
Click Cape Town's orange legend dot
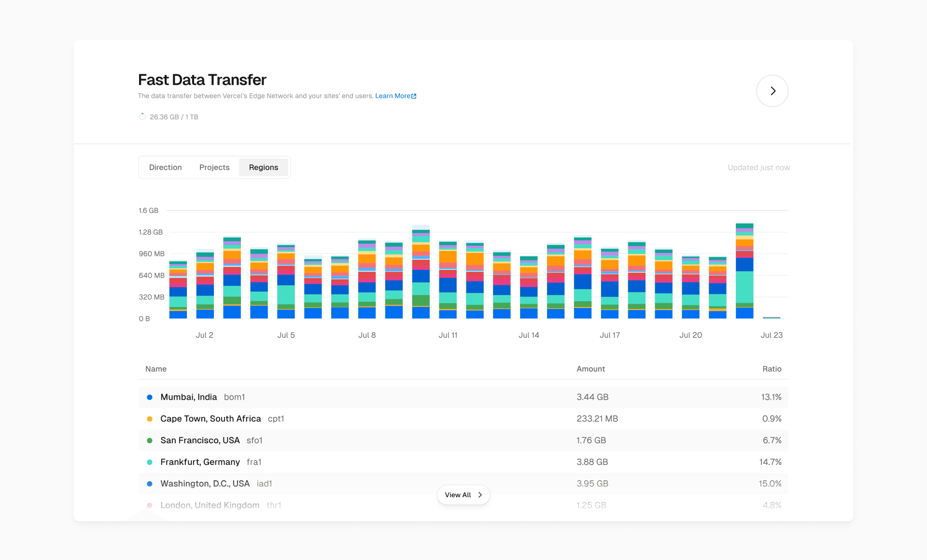(150, 419)
